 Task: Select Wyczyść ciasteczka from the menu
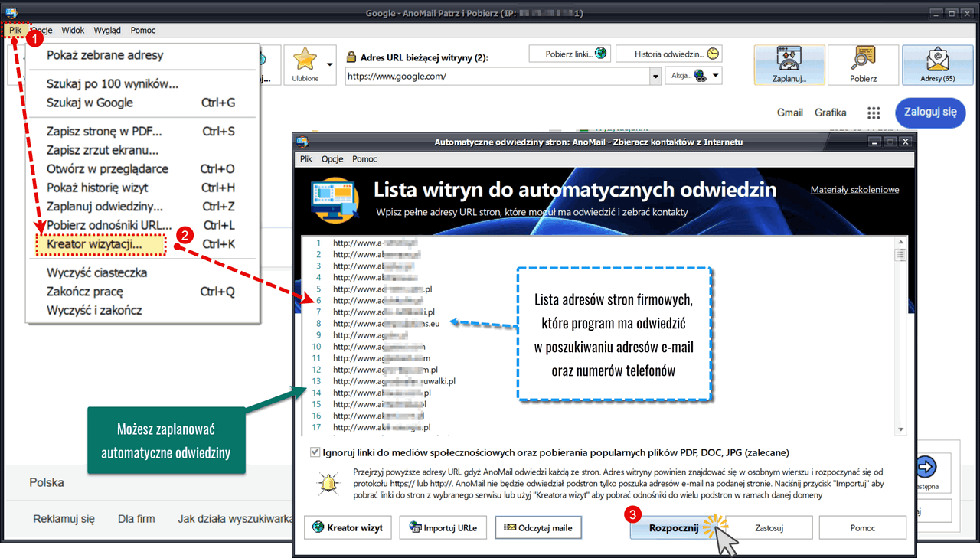(x=142, y=273)
